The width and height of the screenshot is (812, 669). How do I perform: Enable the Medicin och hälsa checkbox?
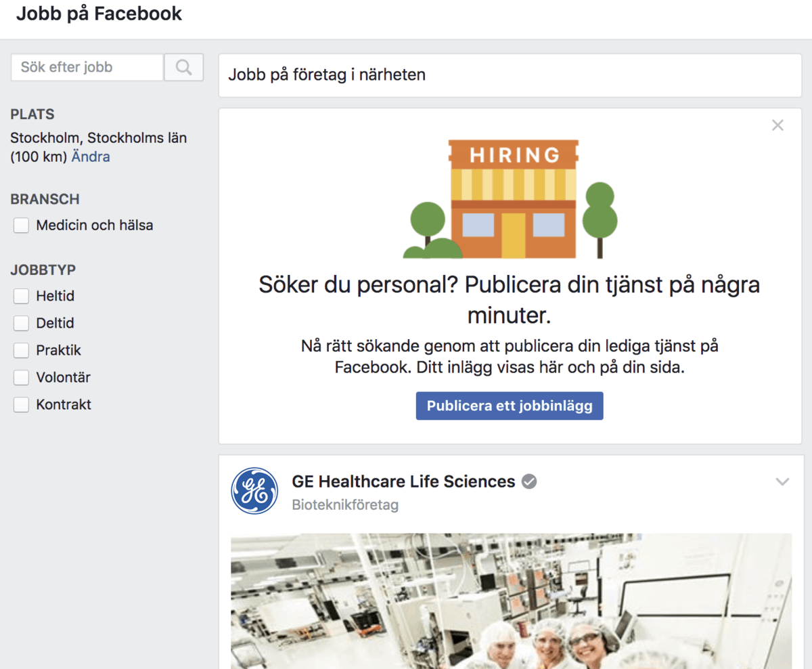(x=22, y=225)
